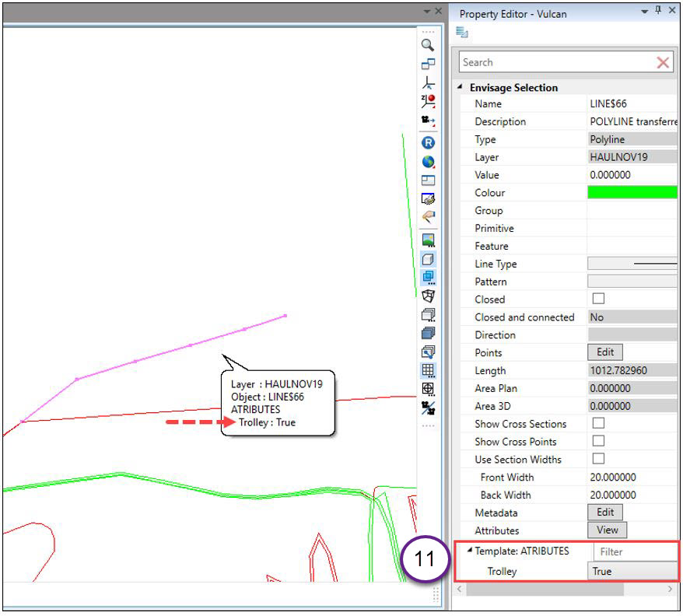The image size is (683, 616).
Task: Click the Edit button beside Points
Action: [x=604, y=352]
